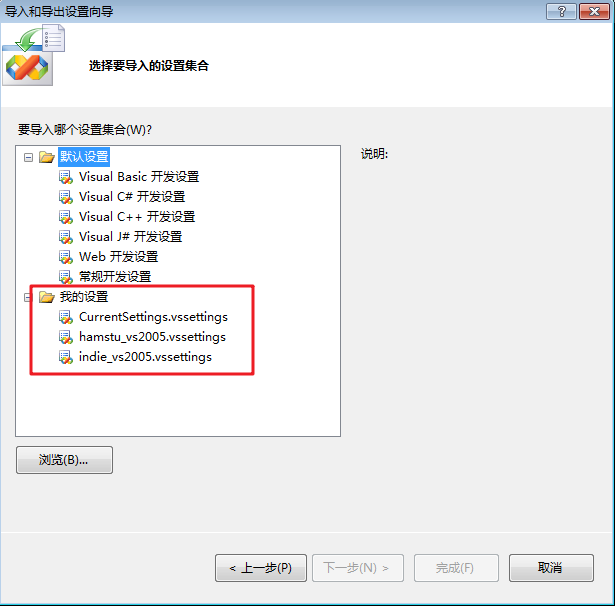Viewport: 615px width, 606px height.
Task: Click the CurrentSettings.vssettings file icon
Action: [66, 317]
